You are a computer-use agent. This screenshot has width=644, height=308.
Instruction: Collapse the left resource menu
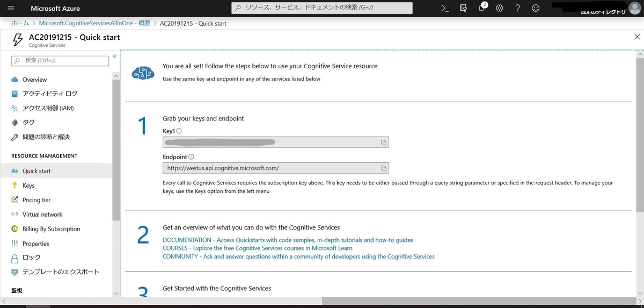(x=114, y=56)
